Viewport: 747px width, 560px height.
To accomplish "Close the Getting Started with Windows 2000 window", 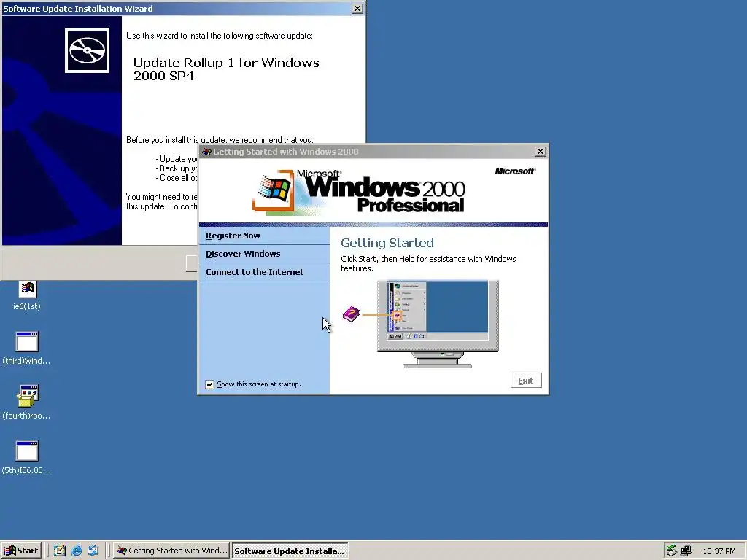I will (541, 152).
